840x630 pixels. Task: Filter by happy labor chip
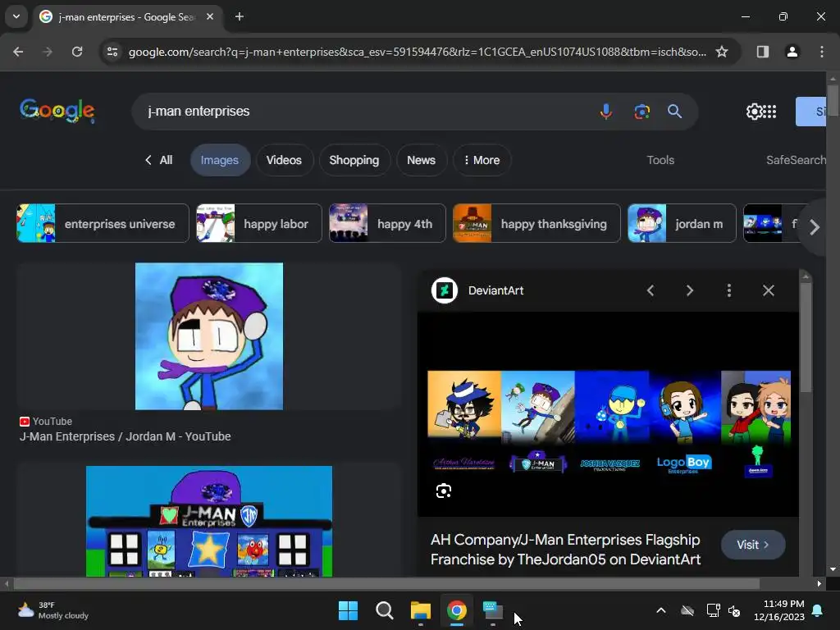coord(259,223)
